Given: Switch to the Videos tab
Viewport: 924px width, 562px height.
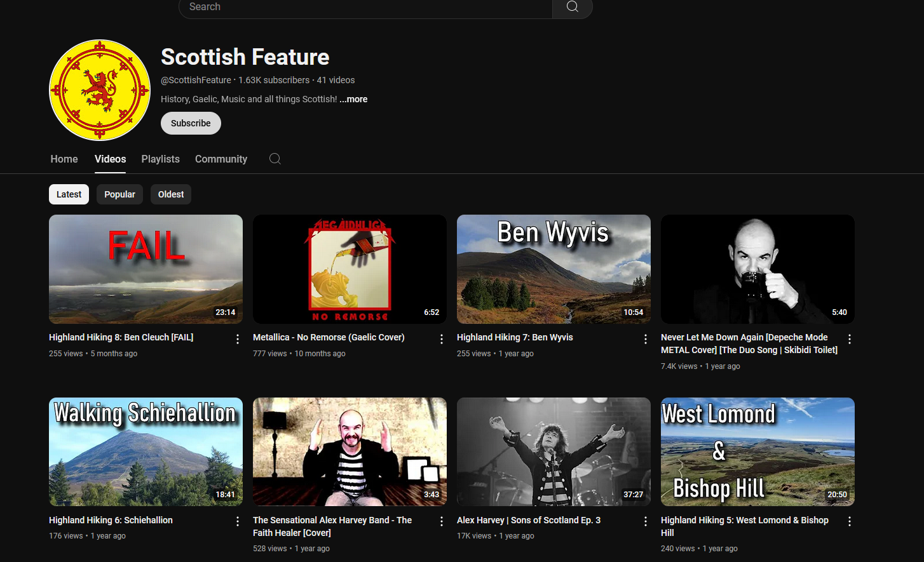Looking at the screenshot, I should pyautogui.click(x=111, y=159).
